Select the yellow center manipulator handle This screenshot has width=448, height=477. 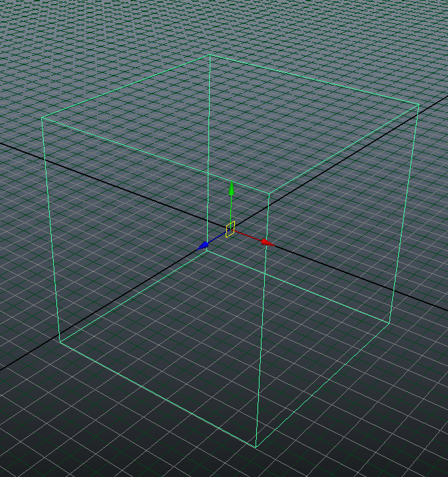pyautogui.click(x=230, y=230)
